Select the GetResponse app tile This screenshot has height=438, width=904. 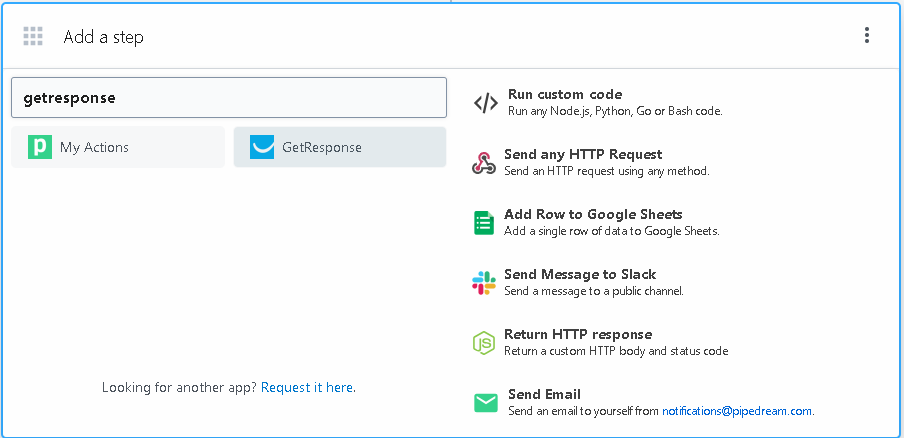click(340, 147)
